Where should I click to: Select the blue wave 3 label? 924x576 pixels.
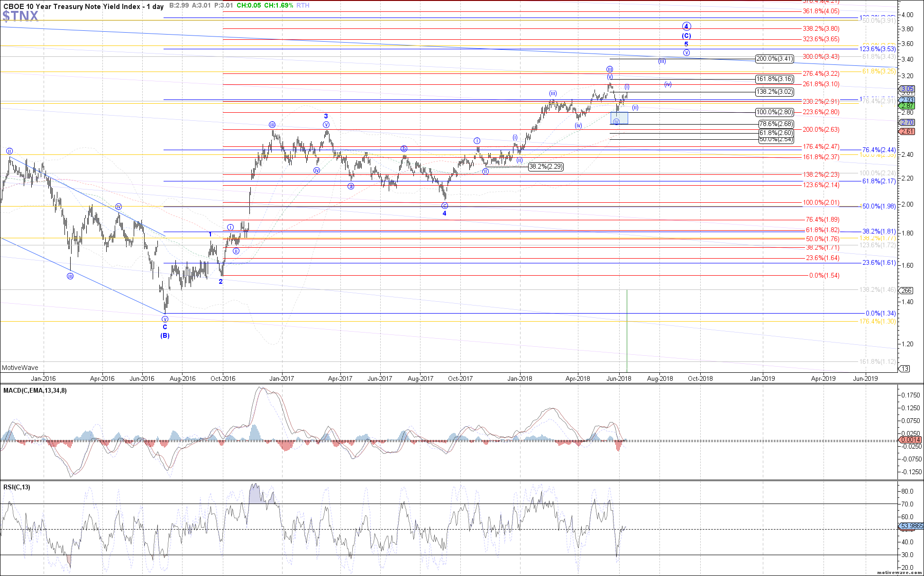tap(326, 116)
